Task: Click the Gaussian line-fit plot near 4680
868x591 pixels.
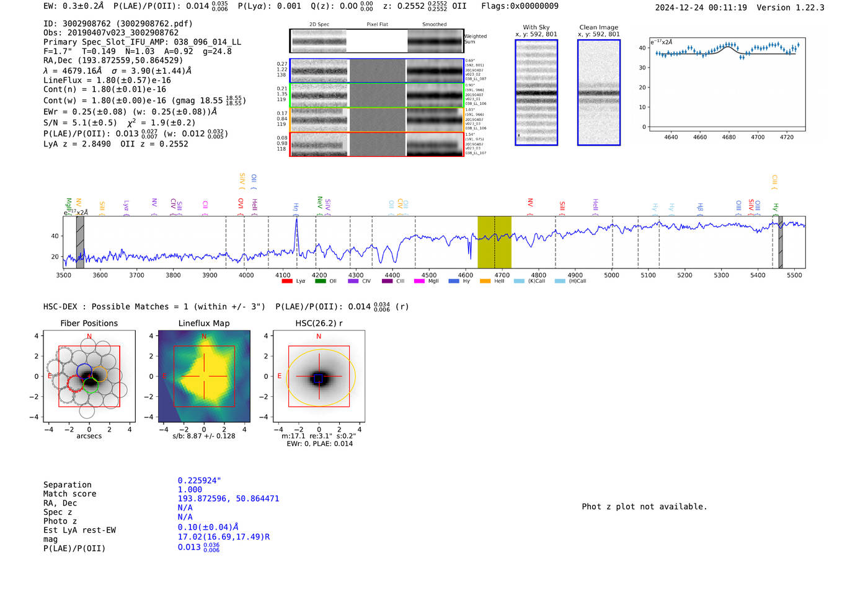Action: click(x=727, y=84)
